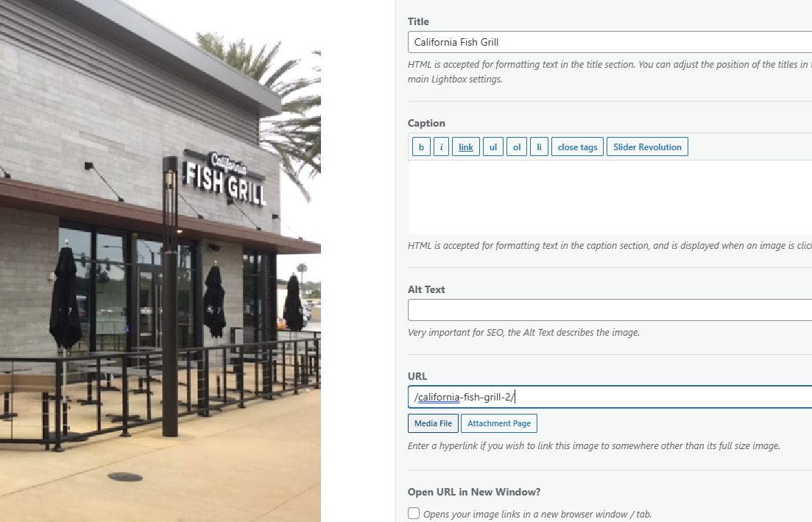Click the 'ol' ordered list button
Viewport: 812px width, 522px height.
click(x=517, y=147)
